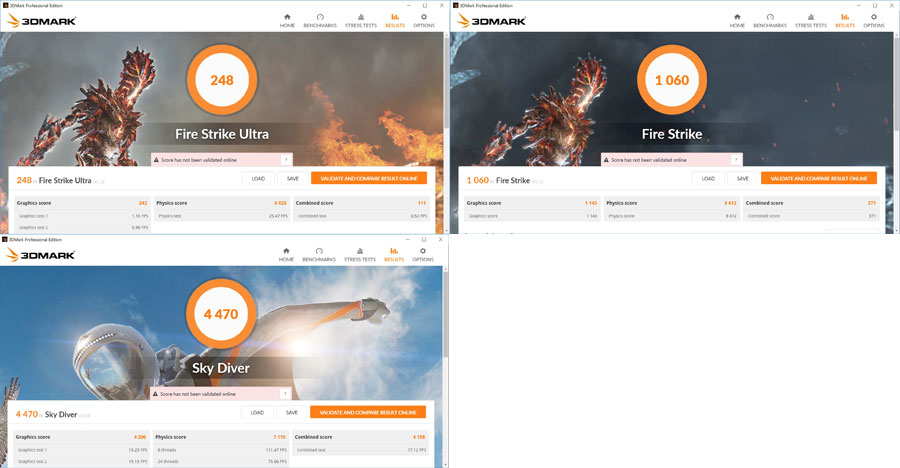Open BENCHMARKS in the Sky Diver window

[319, 255]
